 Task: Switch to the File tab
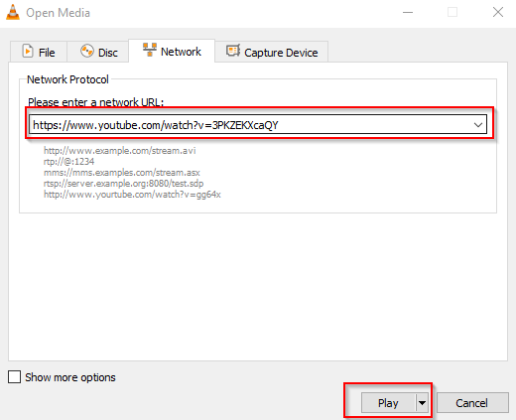tap(39, 52)
